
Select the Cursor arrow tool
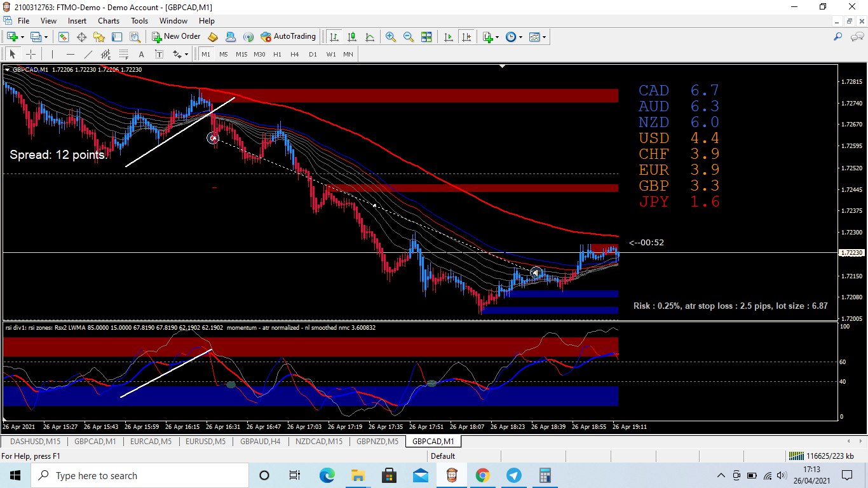tap(12, 55)
